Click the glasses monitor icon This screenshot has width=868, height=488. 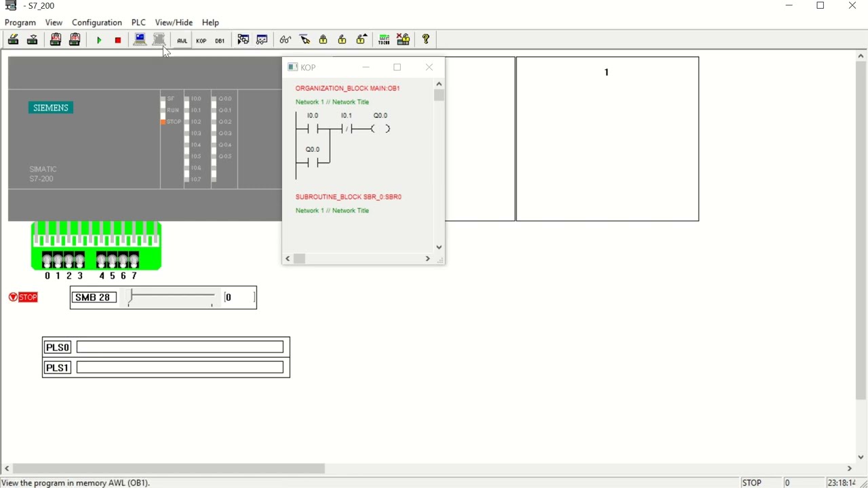[x=285, y=40]
